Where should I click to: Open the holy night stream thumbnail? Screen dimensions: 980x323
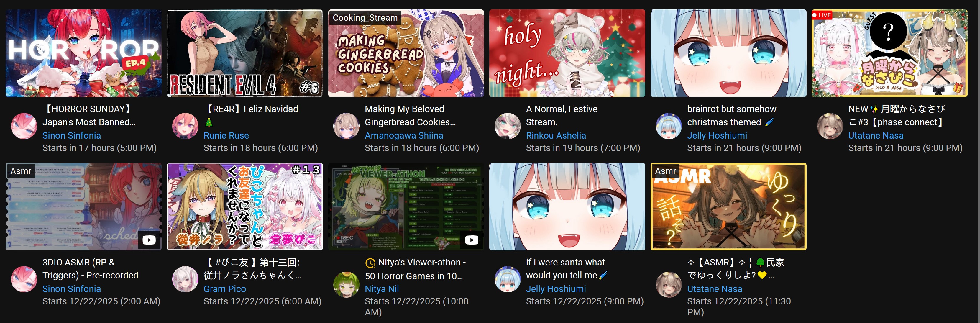point(567,53)
